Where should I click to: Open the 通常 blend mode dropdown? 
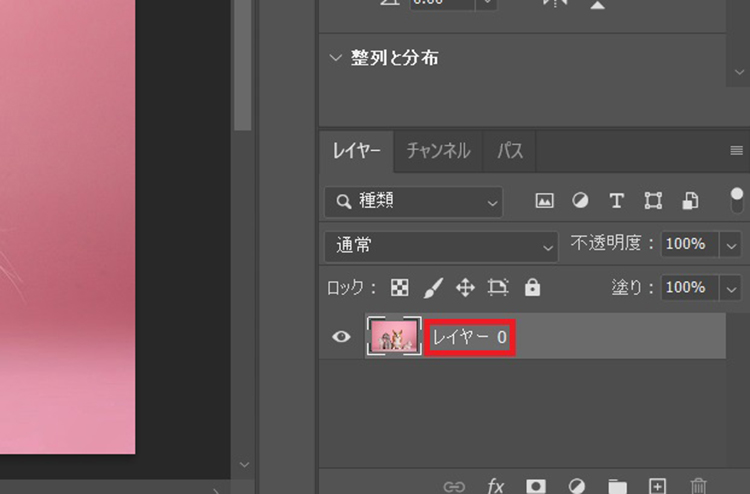[x=441, y=246]
